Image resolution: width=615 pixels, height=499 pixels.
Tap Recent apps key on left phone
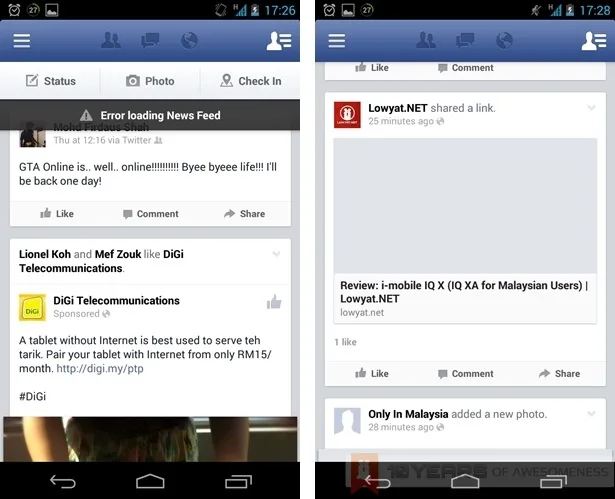click(x=238, y=481)
